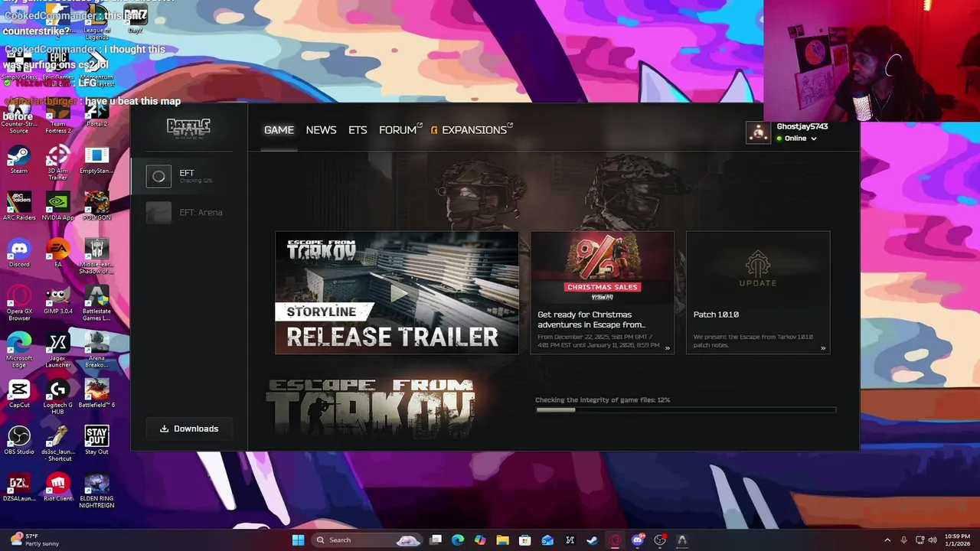Screen dimensions: 980x551
Task: Open Arena Breakout desktop shortcut
Action: pos(96,350)
